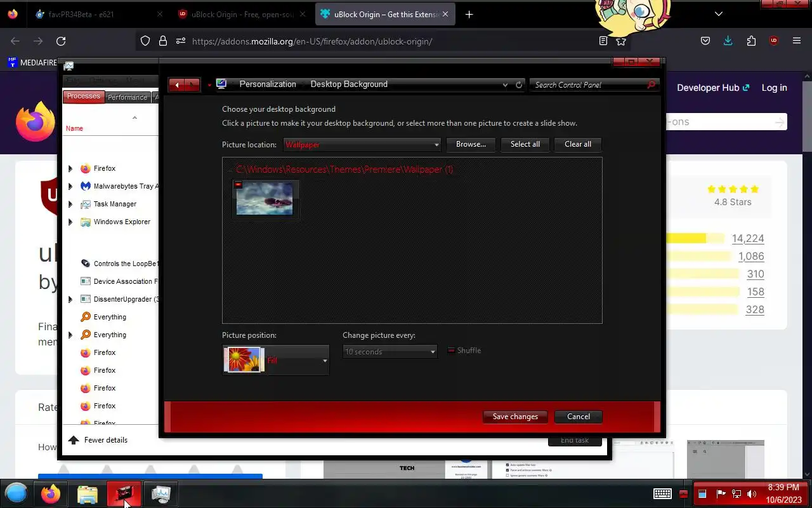812x508 pixels.
Task: Click 14,224 five-star ratings link
Action: click(x=748, y=239)
